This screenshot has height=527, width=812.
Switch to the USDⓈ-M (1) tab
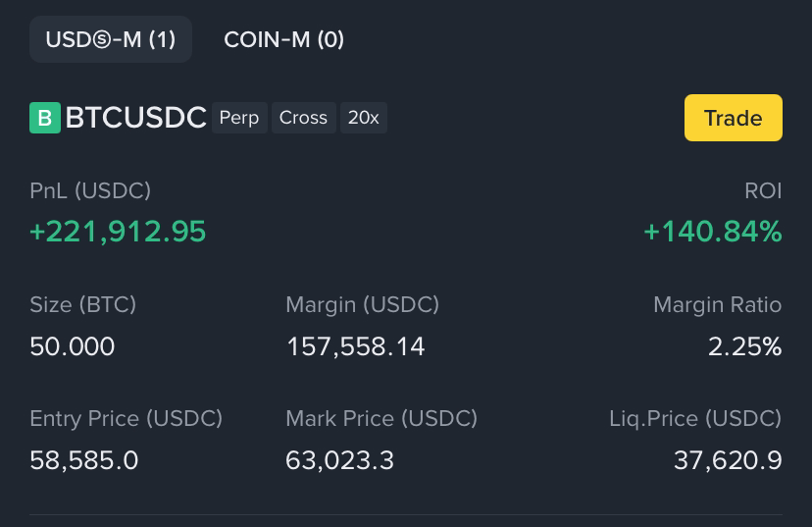(x=111, y=39)
